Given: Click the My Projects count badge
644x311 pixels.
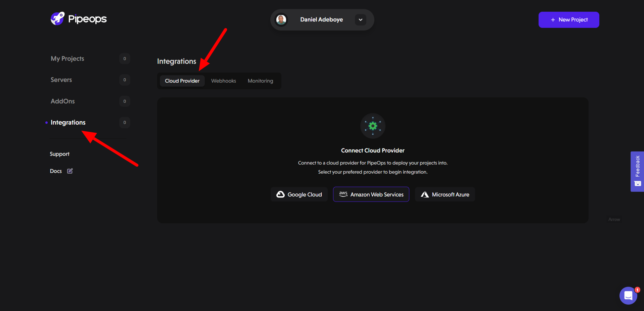Looking at the screenshot, I should tap(125, 58).
